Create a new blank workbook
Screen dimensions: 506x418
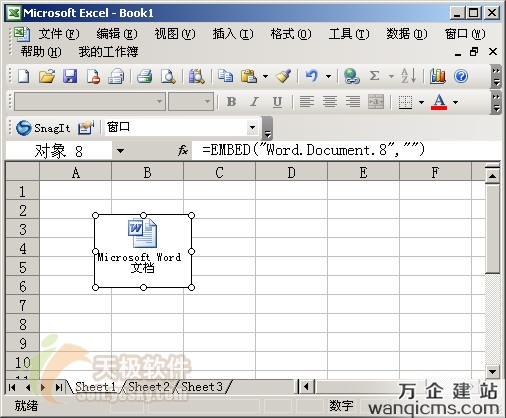click(24, 76)
